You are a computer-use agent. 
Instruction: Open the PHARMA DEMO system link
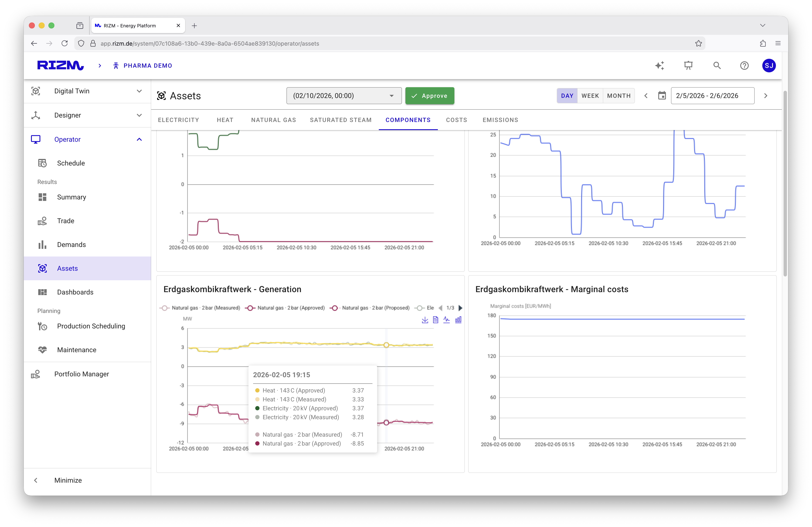coord(142,65)
